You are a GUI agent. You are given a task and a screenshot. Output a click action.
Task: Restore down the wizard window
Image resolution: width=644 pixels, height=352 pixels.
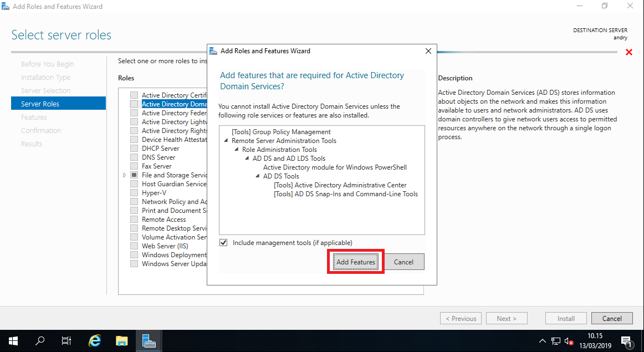[x=605, y=6]
